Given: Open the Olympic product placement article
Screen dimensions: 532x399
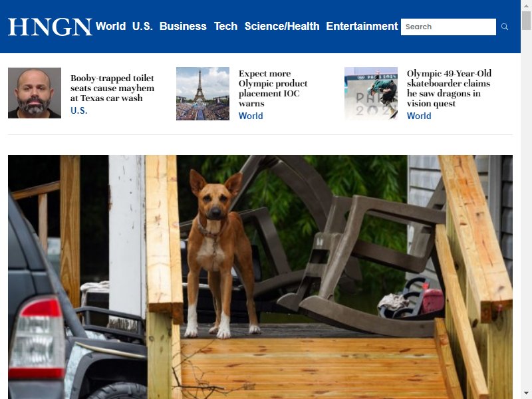Looking at the screenshot, I should (273, 88).
